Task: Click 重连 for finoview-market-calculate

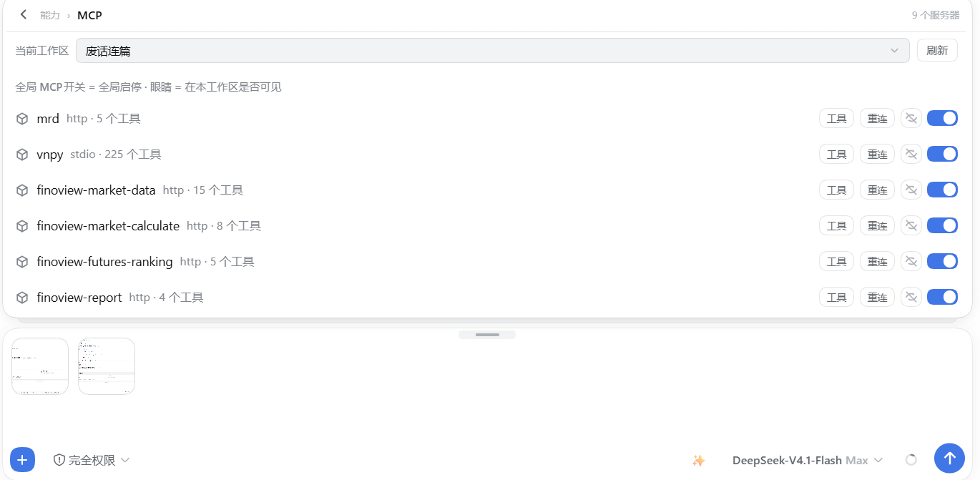Action: click(877, 225)
